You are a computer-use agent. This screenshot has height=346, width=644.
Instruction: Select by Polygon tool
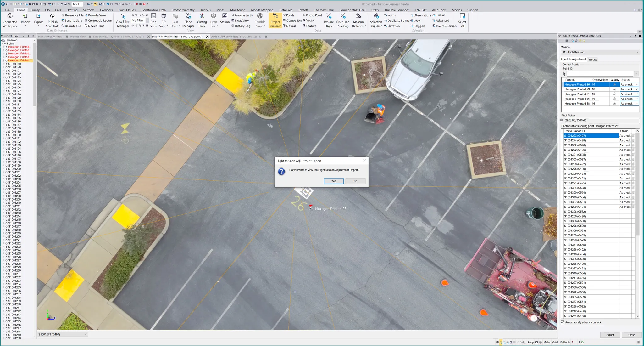[x=418, y=26]
